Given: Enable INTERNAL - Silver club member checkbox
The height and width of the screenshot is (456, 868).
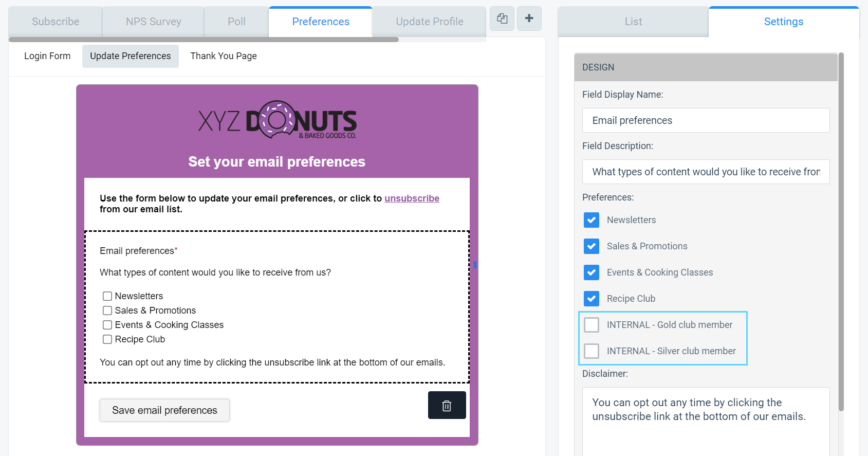Looking at the screenshot, I should [x=592, y=351].
